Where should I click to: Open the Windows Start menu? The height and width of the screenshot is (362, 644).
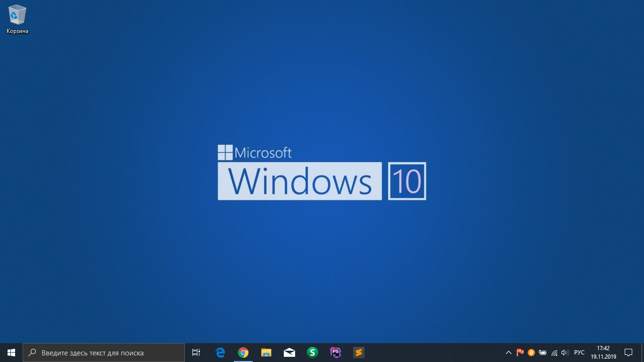(11, 353)
